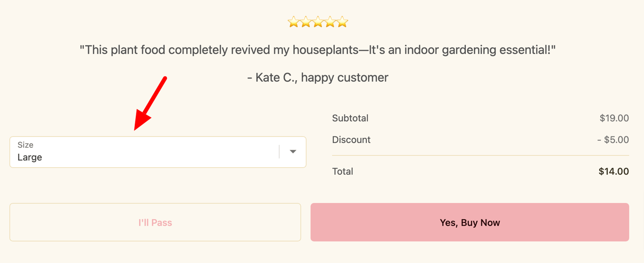Decline the offer with "I'll Pass"
The height and width of the screenshot is (263, 644).
pos(155,222)
